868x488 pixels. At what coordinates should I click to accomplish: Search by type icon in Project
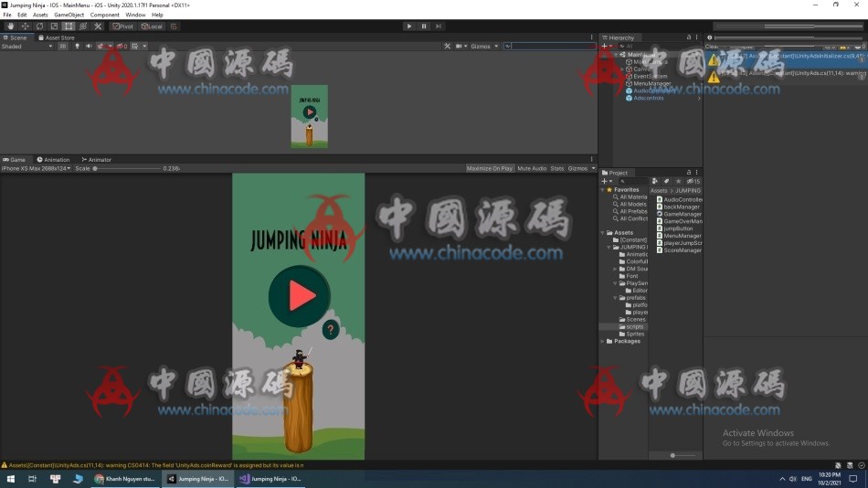(x=655, y=181)
